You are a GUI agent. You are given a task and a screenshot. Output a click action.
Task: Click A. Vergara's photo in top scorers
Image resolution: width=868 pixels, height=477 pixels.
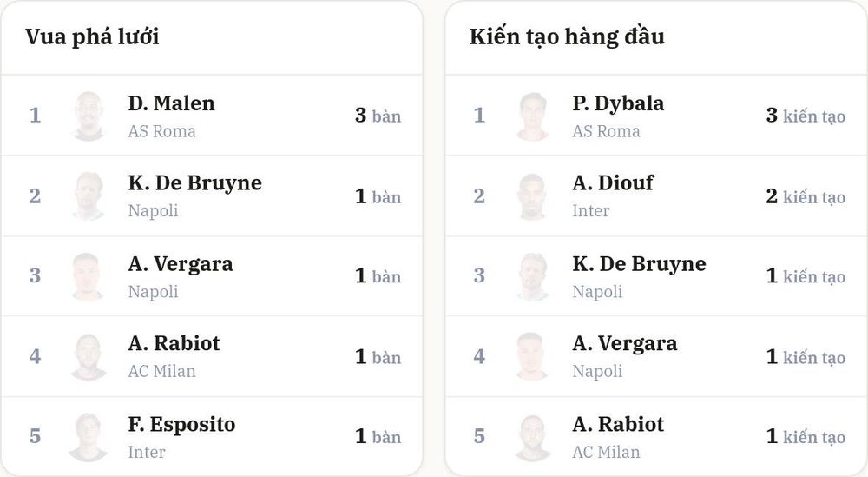tap(88, 276)
